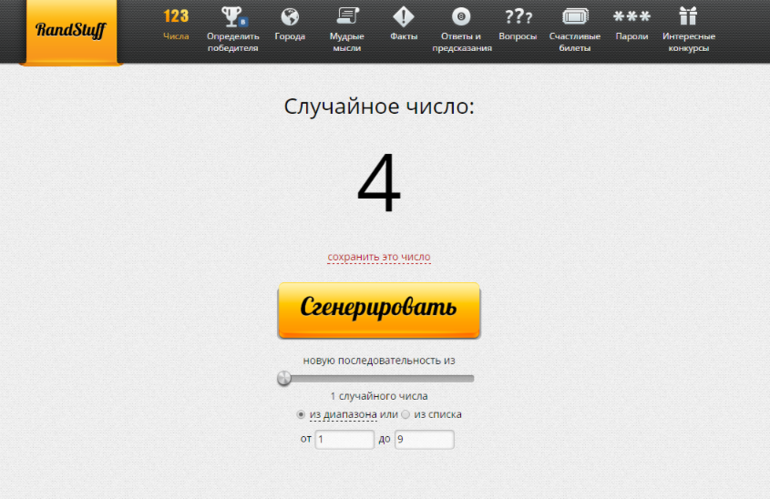Click the 'сохранить это число' link
Screen dimensions: 770x499
pyautogui.click(x=379, y=257)
